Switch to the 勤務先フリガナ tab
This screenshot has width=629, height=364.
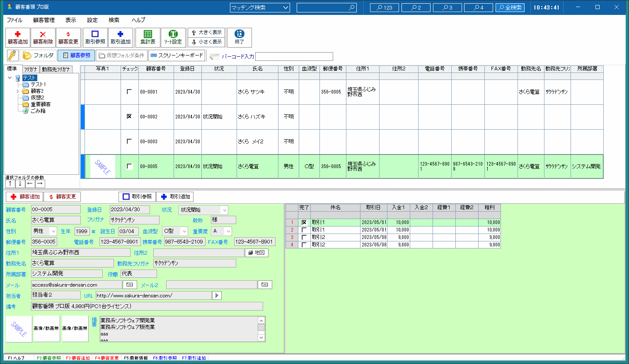click(56, 69)
